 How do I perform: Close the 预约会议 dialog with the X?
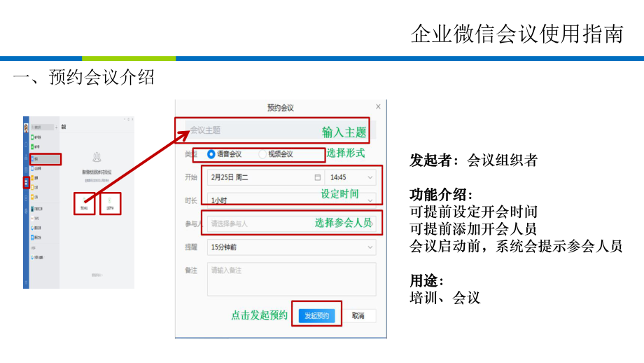[x=378, y=107]
